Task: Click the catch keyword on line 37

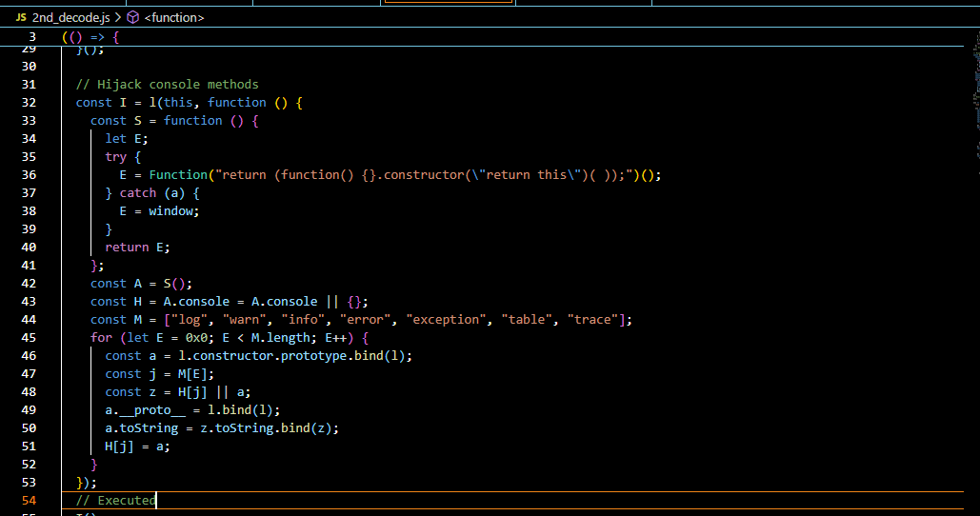Action: [138, 193]
